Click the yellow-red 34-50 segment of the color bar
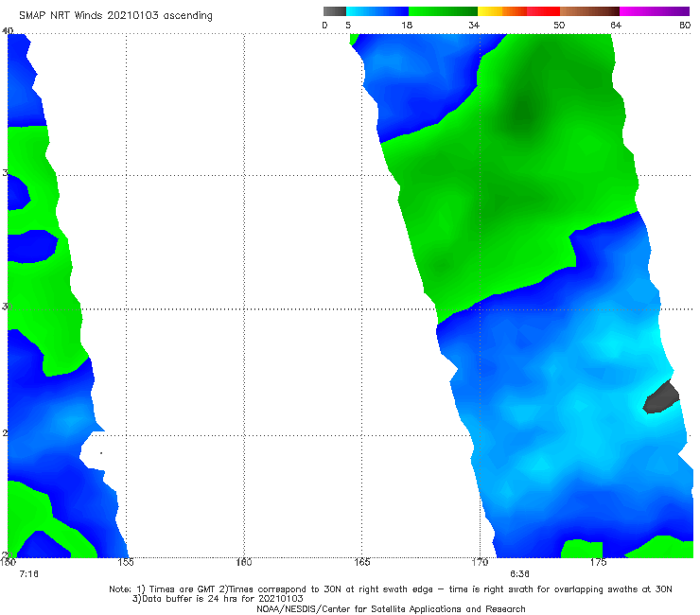This screenshot has height=615, width=700. tap(518, 11)
